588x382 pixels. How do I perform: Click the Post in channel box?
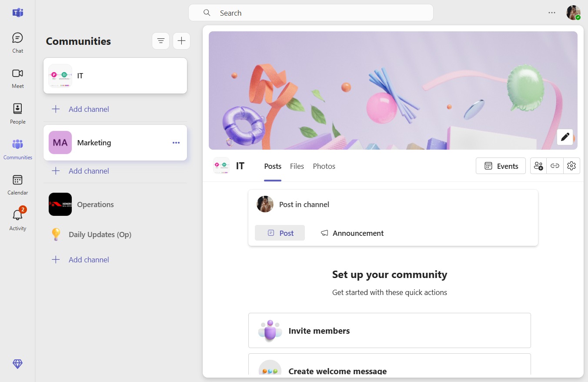point(393,204)
